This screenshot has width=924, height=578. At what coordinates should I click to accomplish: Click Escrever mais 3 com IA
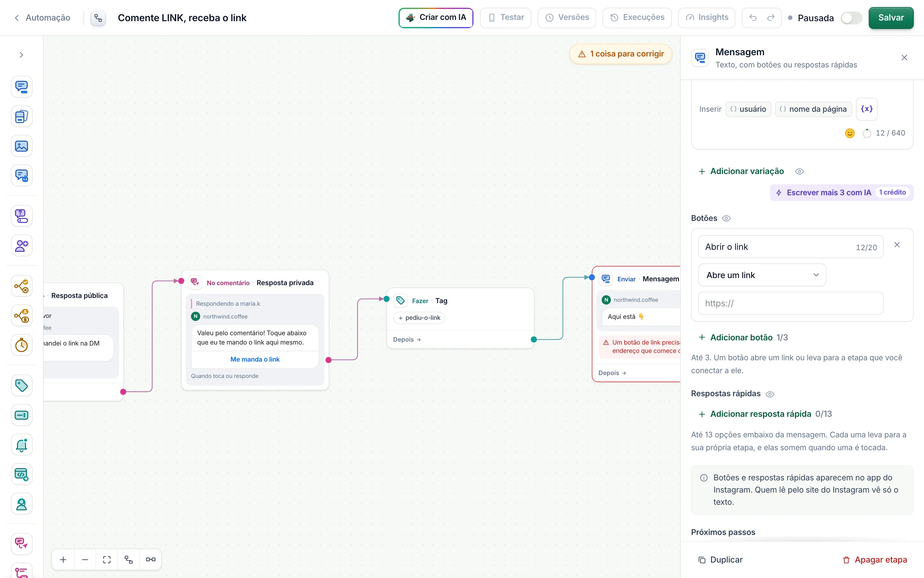pos(842,192)
